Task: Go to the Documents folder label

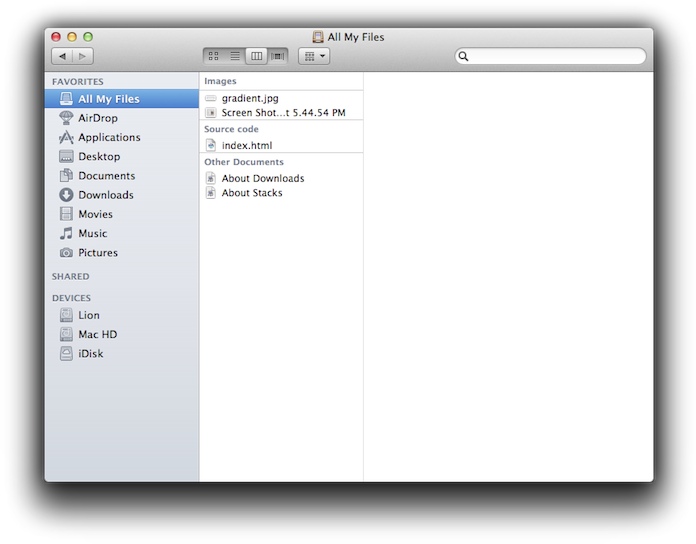Action: tap(107, 176)
